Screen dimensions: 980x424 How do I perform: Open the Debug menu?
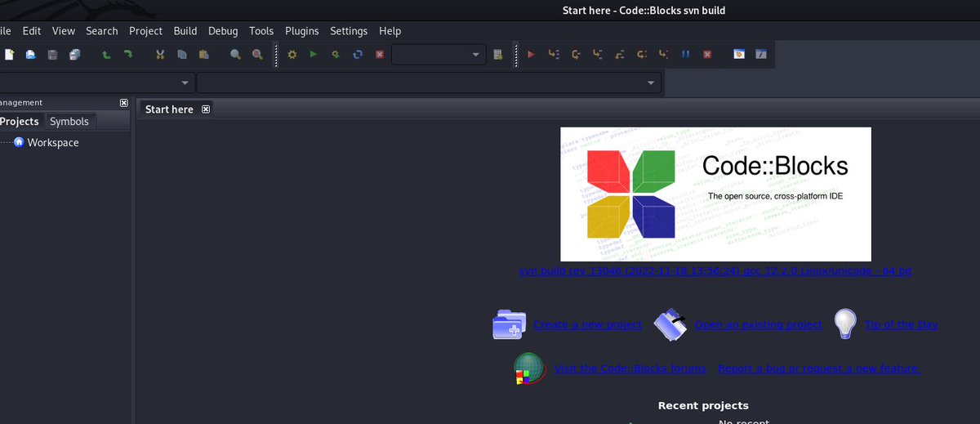tap(223, 31)
